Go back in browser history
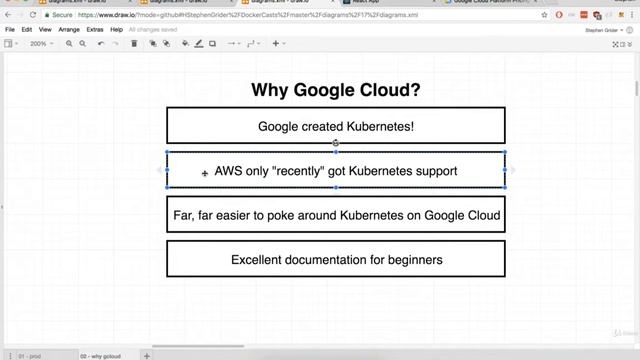640x360 pixels. [x=8, y=15]
